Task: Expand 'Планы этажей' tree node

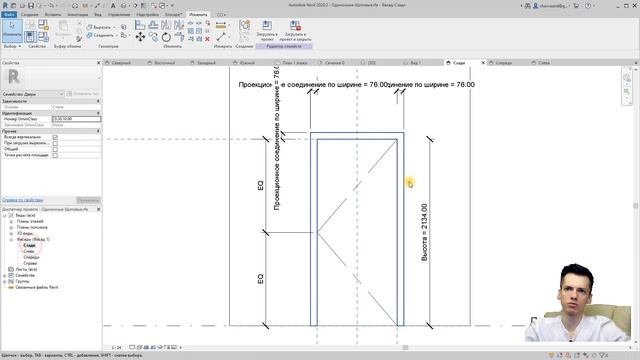Action: [11, 221]
